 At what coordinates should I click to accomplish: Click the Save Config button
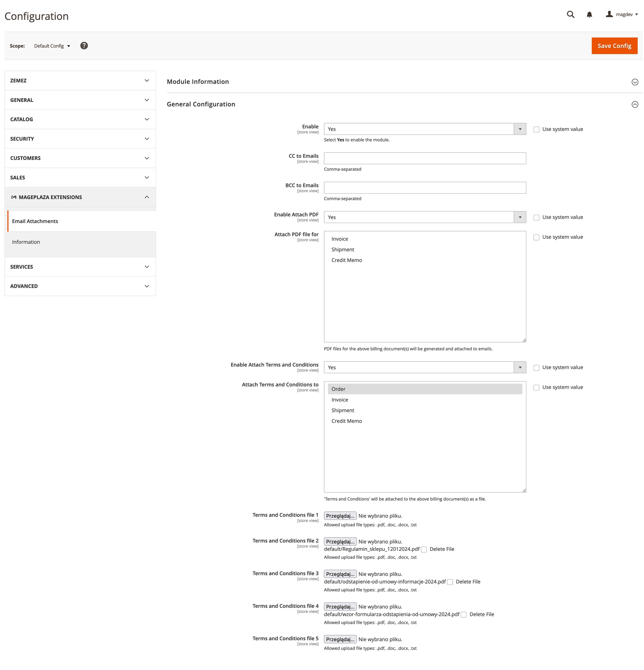coord(614,46)
